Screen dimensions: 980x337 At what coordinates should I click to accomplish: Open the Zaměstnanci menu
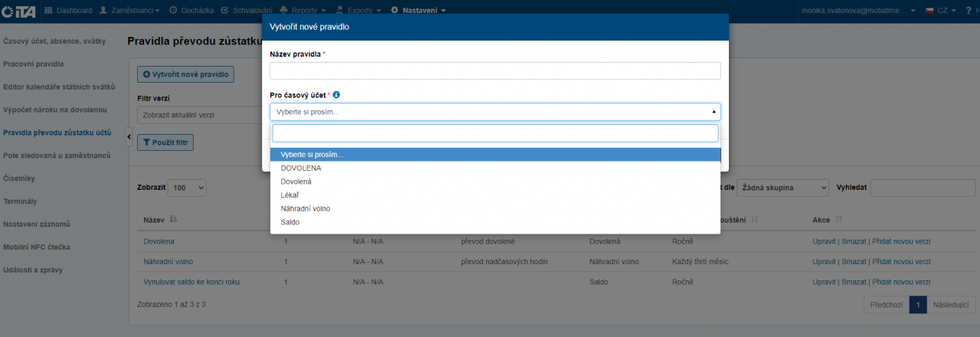tap(129, 11)
